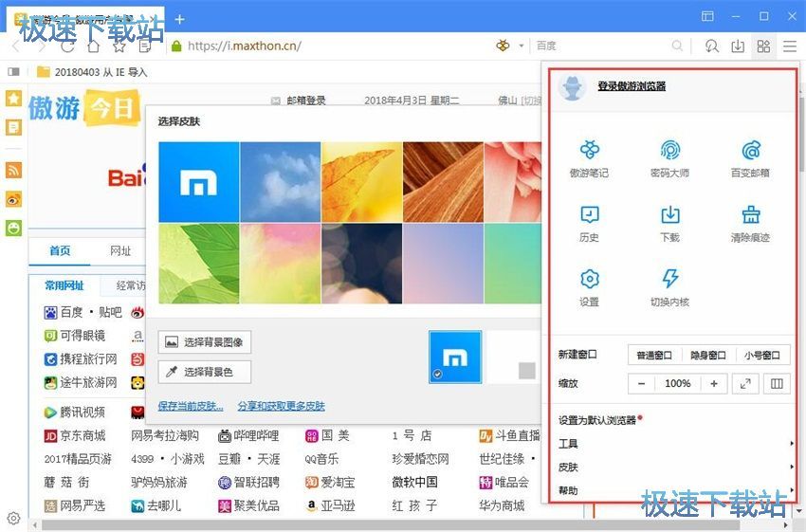The image size is (806, 532).
Task: Open the new tab plus button
Action: click(x=179, y=20)
